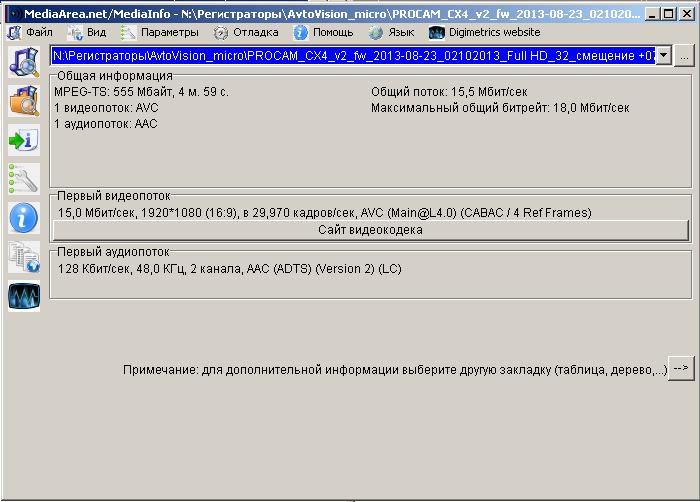The image size is (700, 502).
Task: Open the Помощь menu
Action: click(323, 32)
